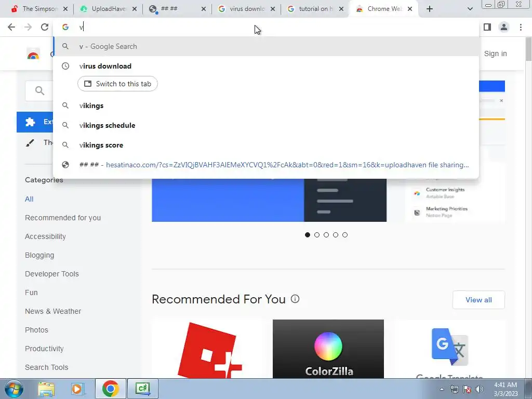Click the volume speaker tray icon
Viewport: 532px width, 399px height.
pyautogui.click(x=479, y=389)
